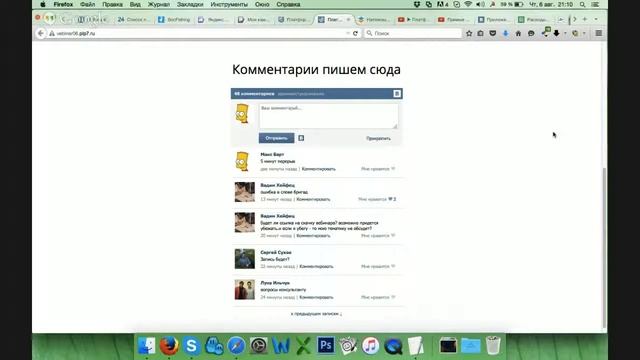Screen dimensions: 640x360
Task: Open the Инструменты menu
Action: (229, 4)
